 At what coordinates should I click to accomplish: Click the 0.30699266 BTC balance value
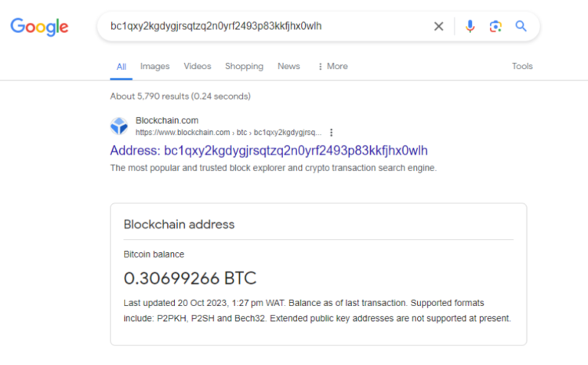click(x=190, y=278)
